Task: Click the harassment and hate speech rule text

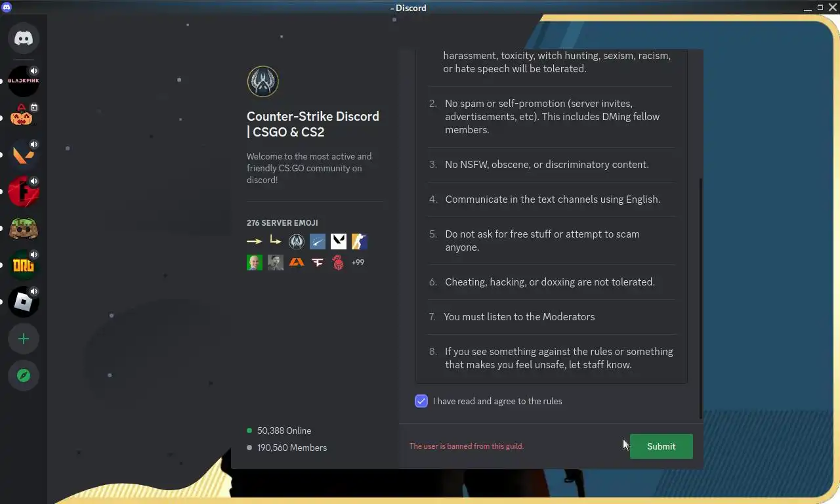Action: point(556,62)
